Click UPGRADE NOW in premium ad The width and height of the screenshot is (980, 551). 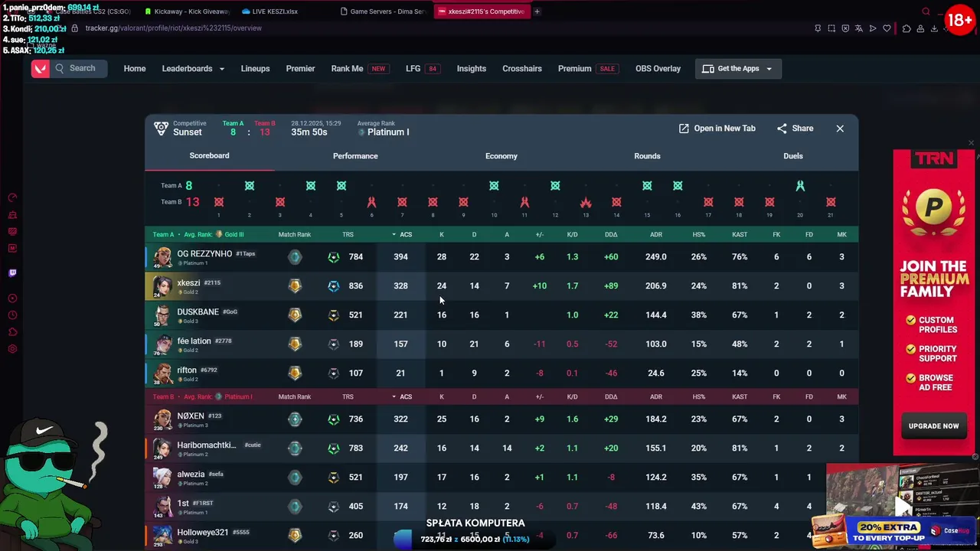tap(933, 426)
